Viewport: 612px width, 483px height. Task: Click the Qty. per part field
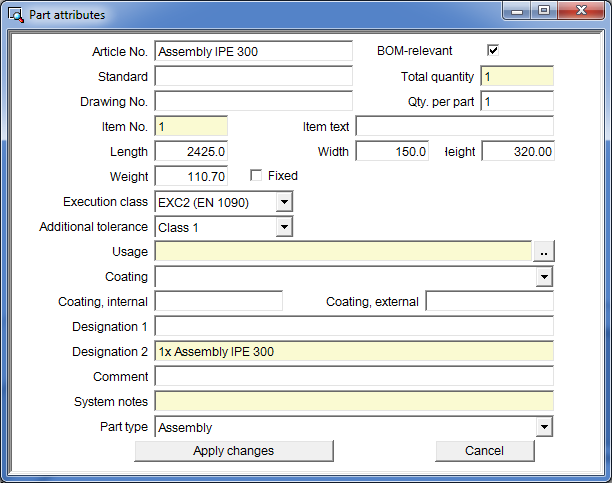pos(516,101)
